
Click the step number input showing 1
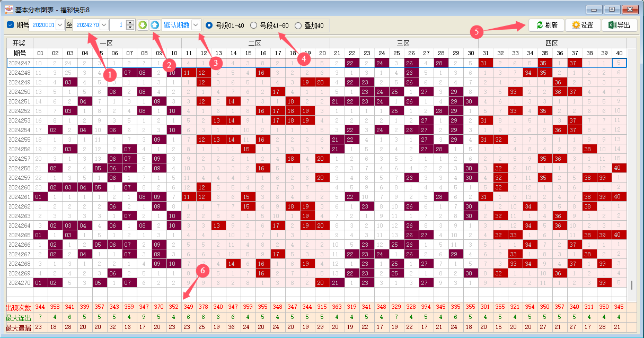point(118,25)
